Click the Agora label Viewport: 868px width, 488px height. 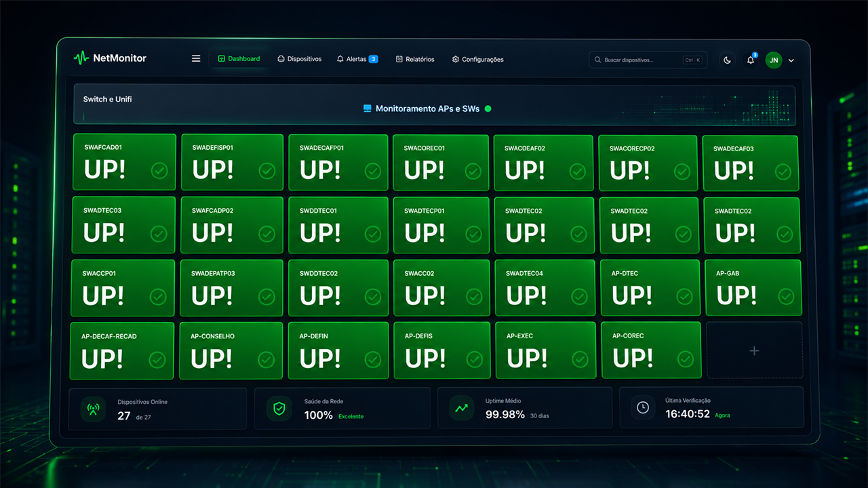click(723, 415)
